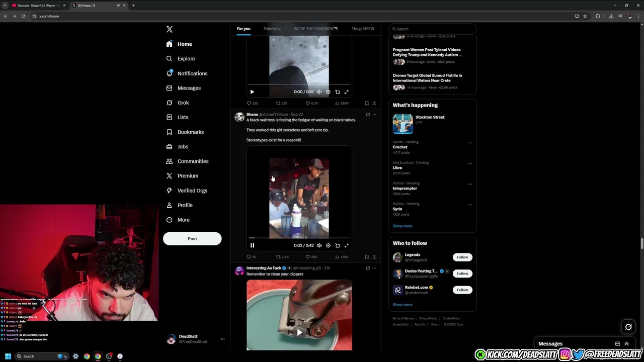
Task: Open 0:47 video in picture-in-picture
Action: point(338,92)
